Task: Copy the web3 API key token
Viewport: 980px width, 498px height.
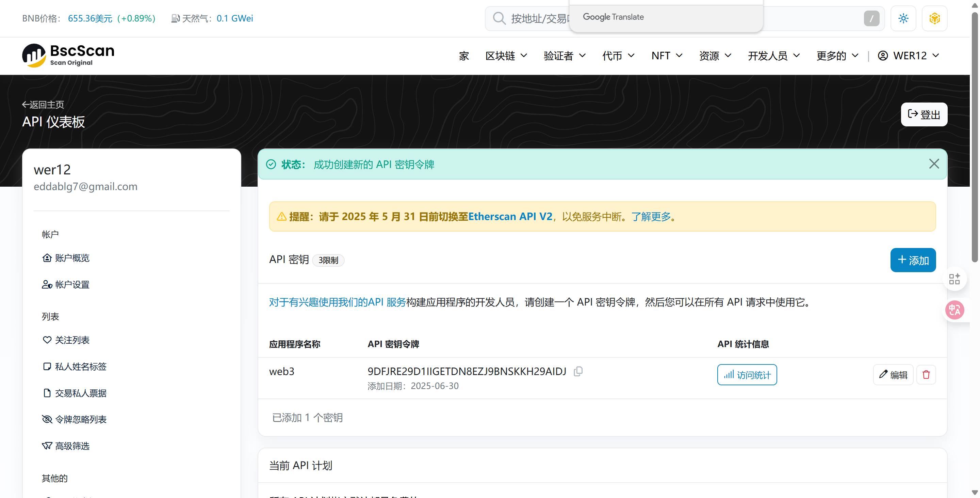Action: [578, 371]
